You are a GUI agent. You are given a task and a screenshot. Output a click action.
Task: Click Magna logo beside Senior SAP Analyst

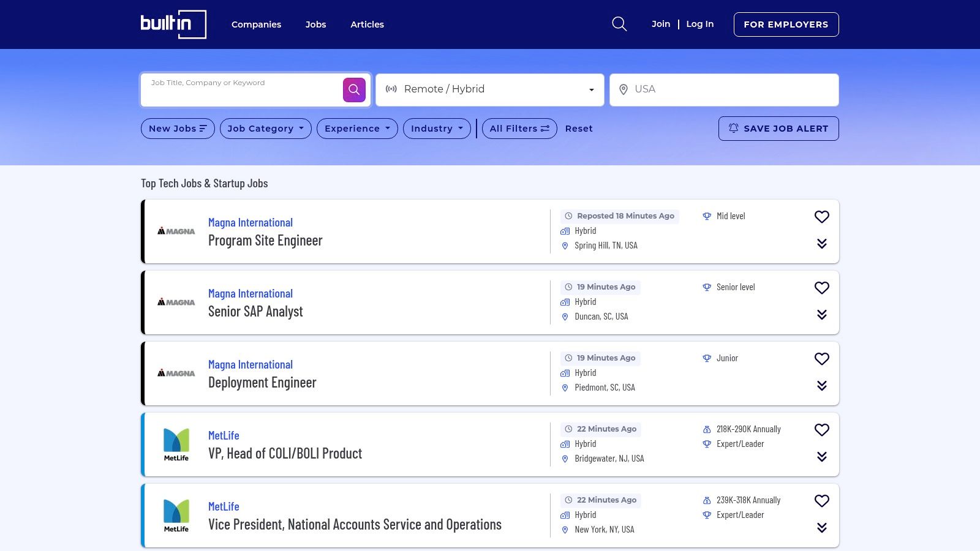coord(176,302)
